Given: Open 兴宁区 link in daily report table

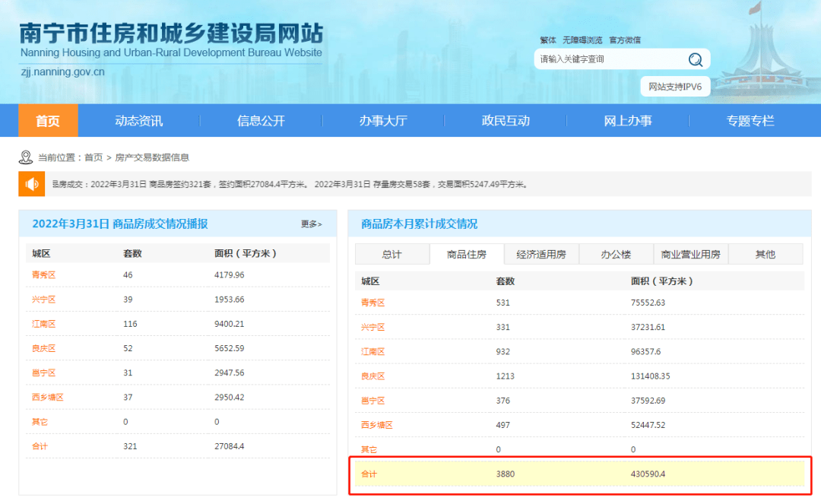Looking at the screenshot, I should click(x=44, y=300).
